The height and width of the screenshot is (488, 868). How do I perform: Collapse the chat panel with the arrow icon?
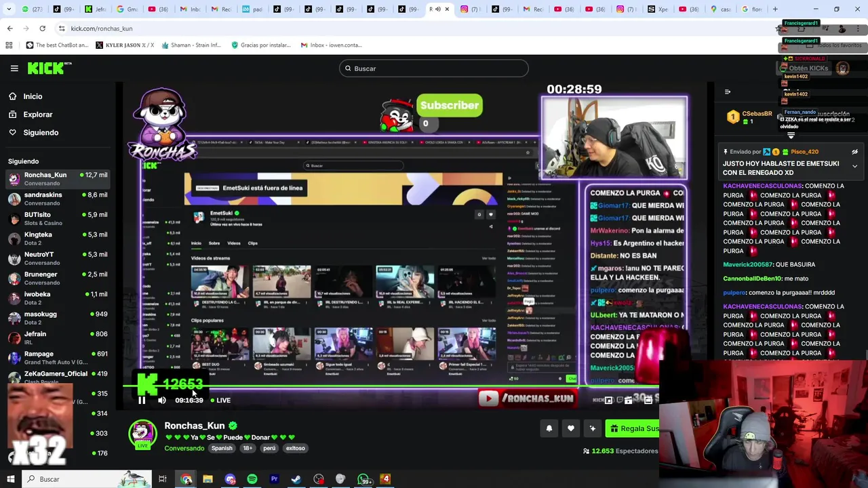pos(728,92)
